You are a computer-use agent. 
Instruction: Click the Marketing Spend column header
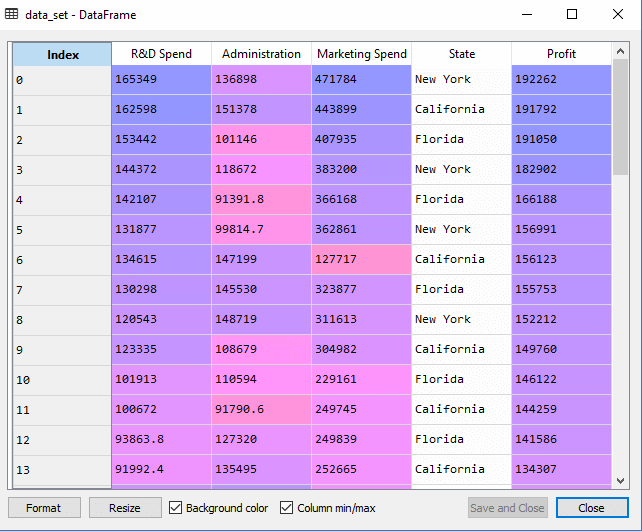tap(361, 54)
